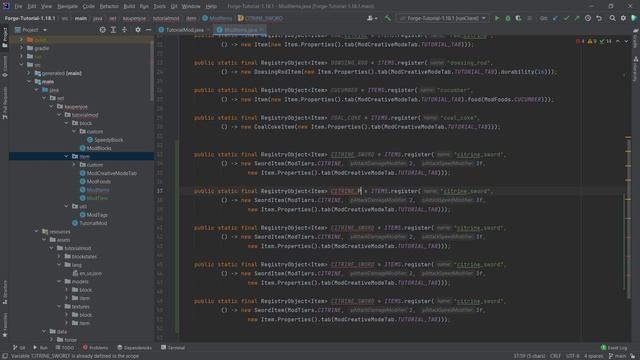Image resolution: width=640 pixels, height=360 pixels.
Task: Open the Gradle tool window on the right edge
Action: pyautogui.click(x=636, y=38)
